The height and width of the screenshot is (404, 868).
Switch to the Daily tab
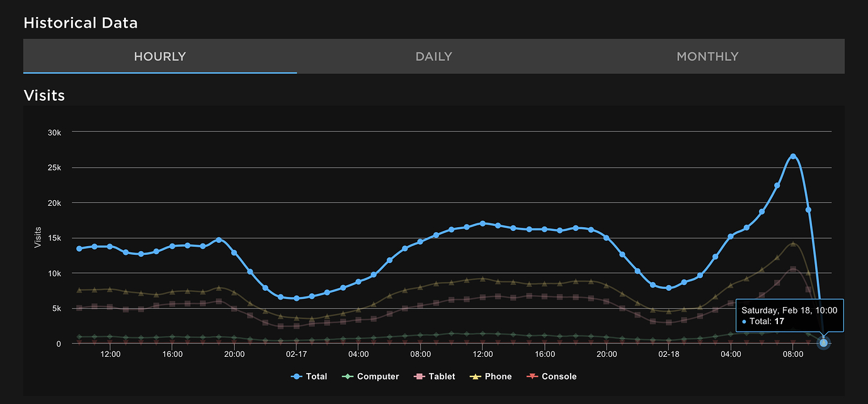click(x=433, y=56)
